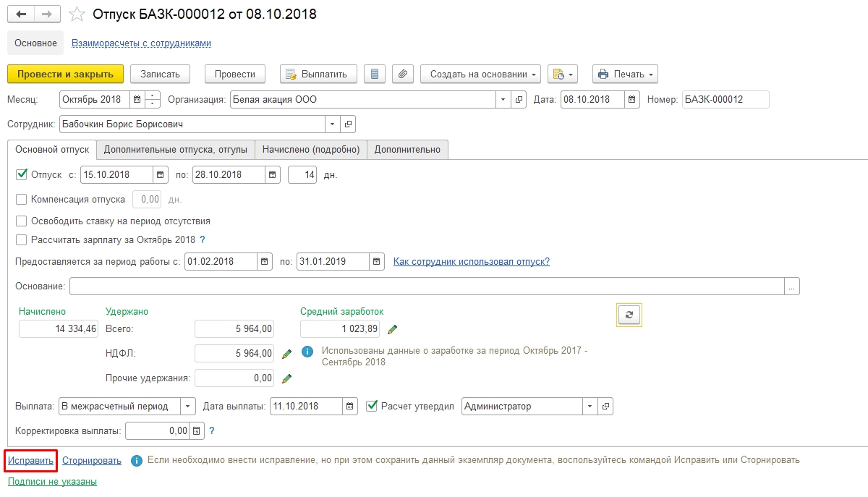Edit average earnings with pencil icon
This screenshot has height=497, width=868.
pos(393,330)
